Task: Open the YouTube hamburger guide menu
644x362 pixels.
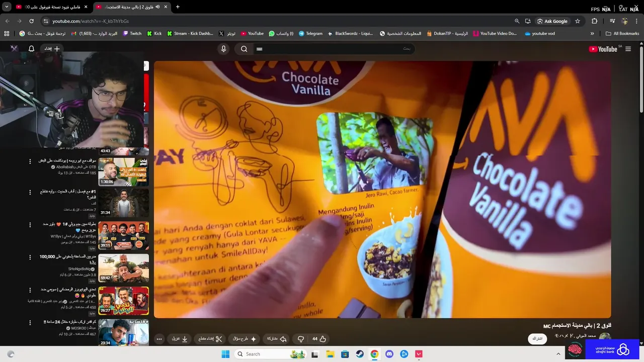Action: [628, 49]
